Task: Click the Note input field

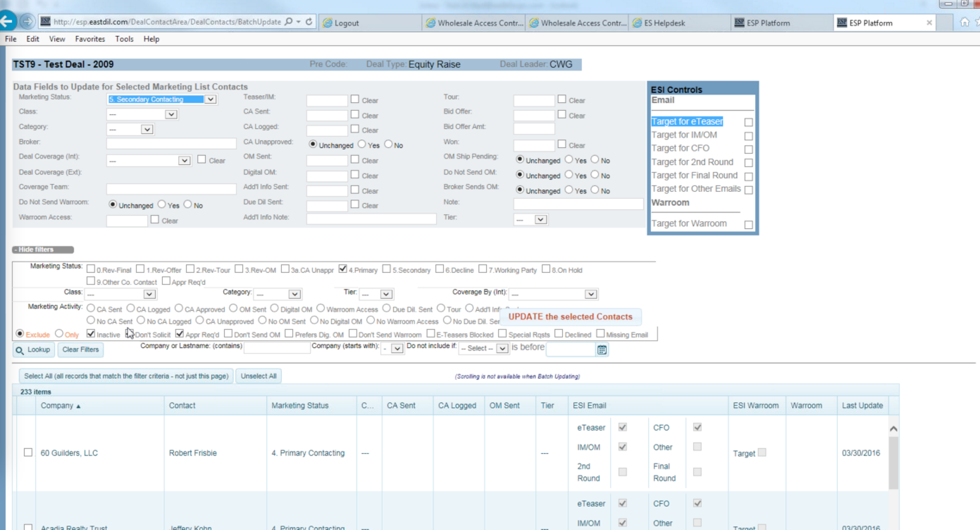Action: (x=578, y=204)
